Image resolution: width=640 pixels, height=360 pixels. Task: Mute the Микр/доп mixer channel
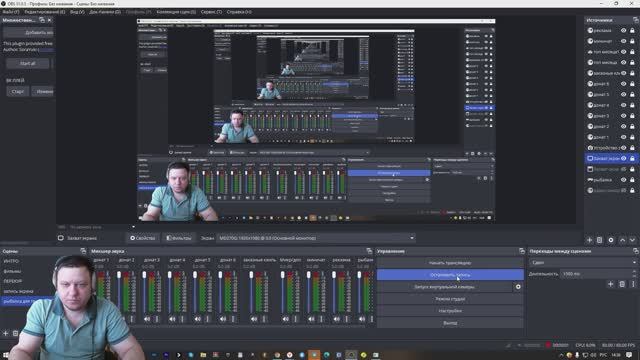point(286,319)
